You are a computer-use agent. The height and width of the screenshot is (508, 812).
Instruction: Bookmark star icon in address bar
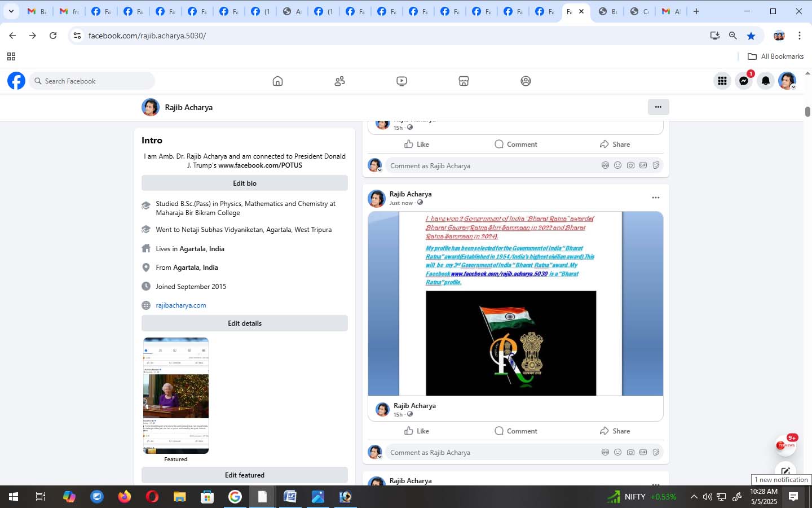(751, 36)
